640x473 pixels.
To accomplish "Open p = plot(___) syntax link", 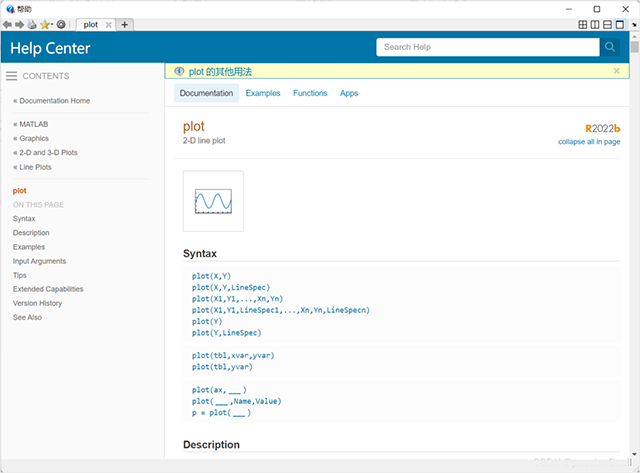I will coord(221,413).
